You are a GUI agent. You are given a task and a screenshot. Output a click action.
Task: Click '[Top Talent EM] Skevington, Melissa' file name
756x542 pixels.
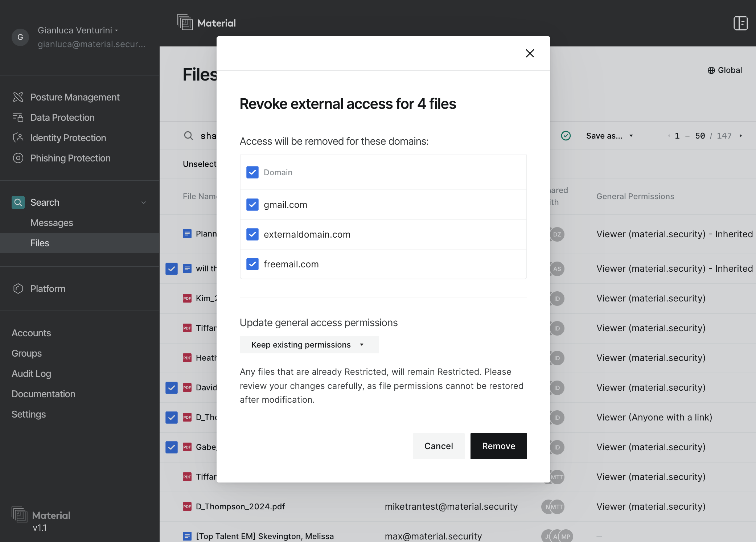tap(265, 536)
